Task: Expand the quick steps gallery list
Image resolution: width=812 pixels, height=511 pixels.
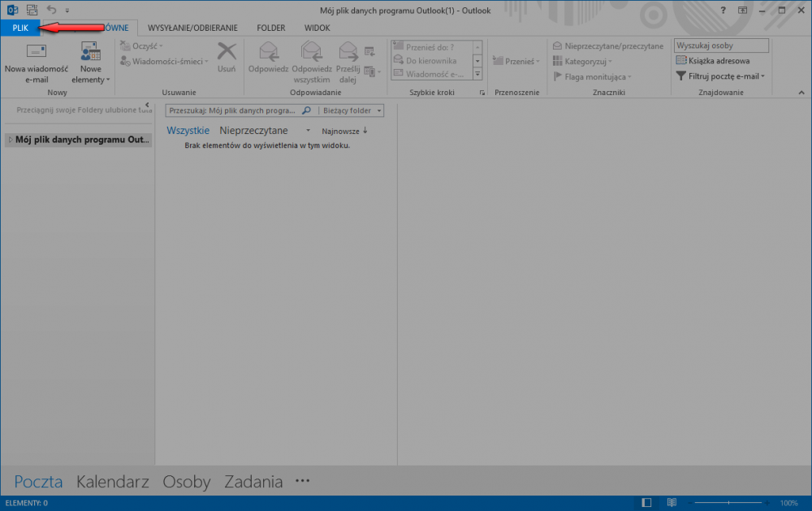Action: tap(477, 74)
